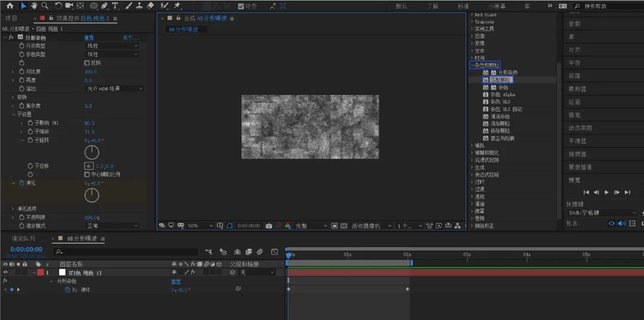
Task: Click the play button in preview panel
Action: [606, 192]
